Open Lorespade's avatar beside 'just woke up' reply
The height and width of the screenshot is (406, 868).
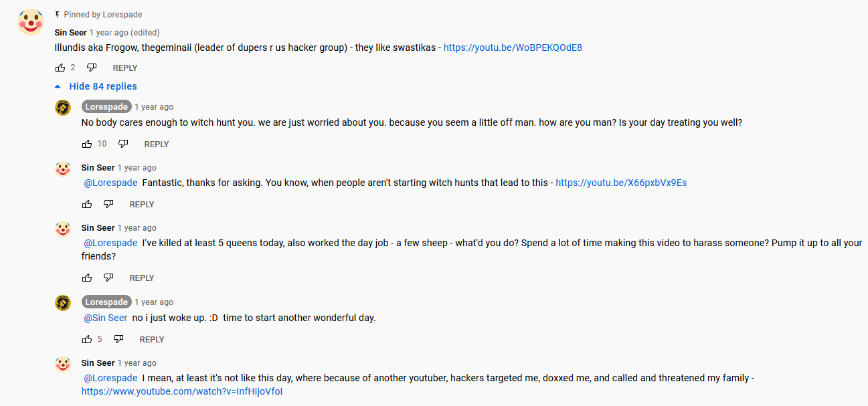click(63, 303)
